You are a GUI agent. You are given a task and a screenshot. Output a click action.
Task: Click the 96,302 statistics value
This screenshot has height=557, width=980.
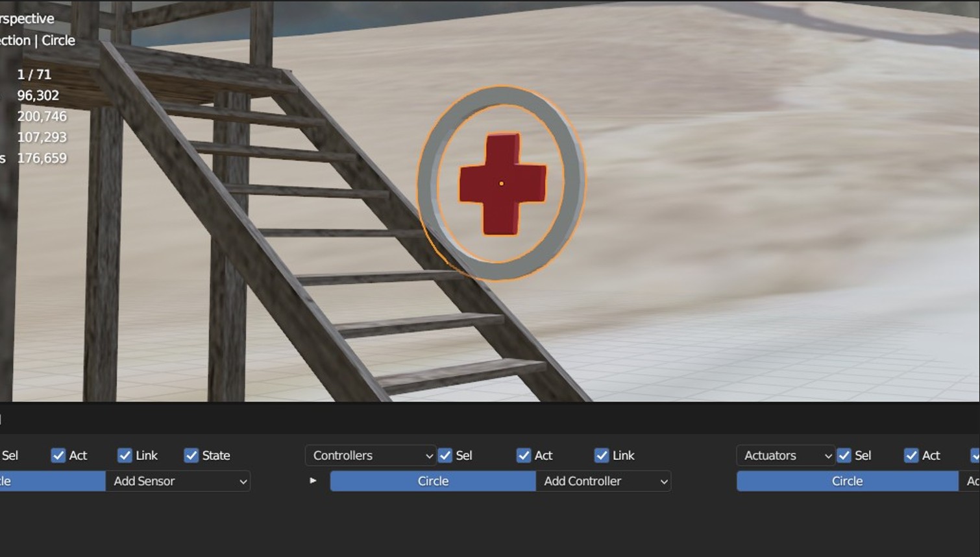(x=38, y=95)
